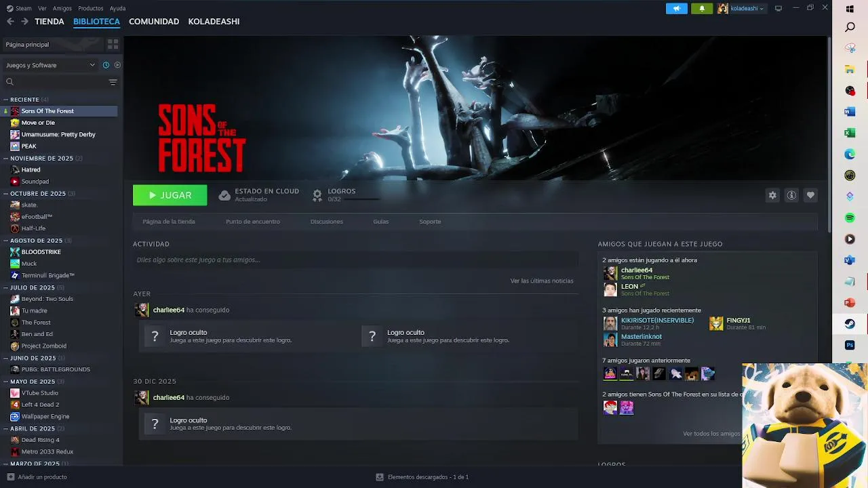Open Microsoft Word from the taskbar
This screenshot has height=488, width=868.
tap(850, 111)
